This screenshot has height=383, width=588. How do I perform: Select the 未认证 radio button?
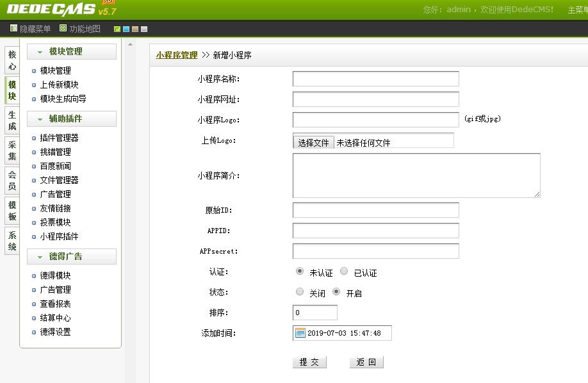(300, 271)
